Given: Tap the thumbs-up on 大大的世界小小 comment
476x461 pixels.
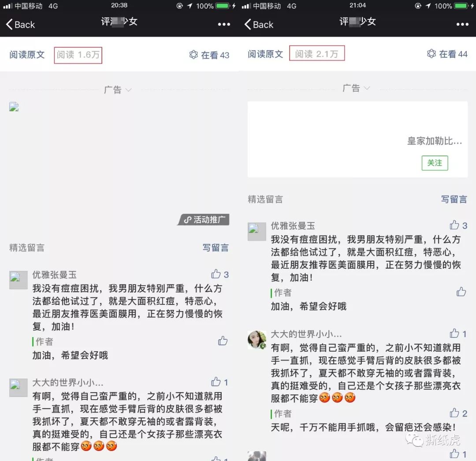Looking at the screenshot, I should pos(455,334).
